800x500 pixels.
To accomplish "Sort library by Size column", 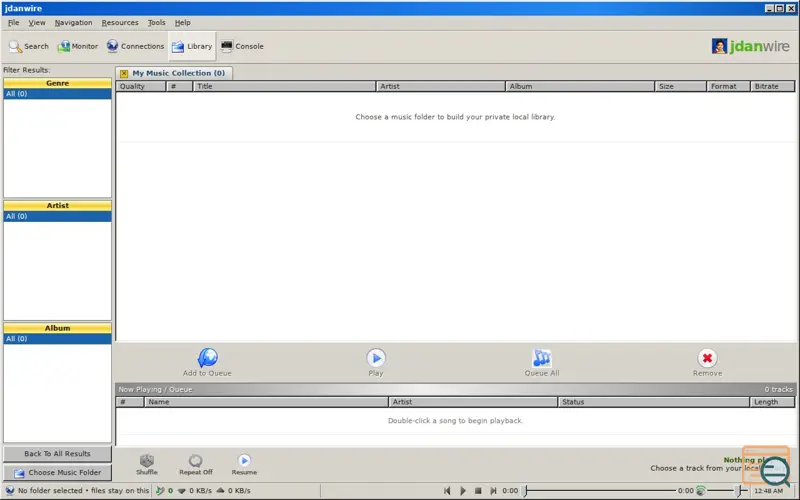I will pos(681,86).
